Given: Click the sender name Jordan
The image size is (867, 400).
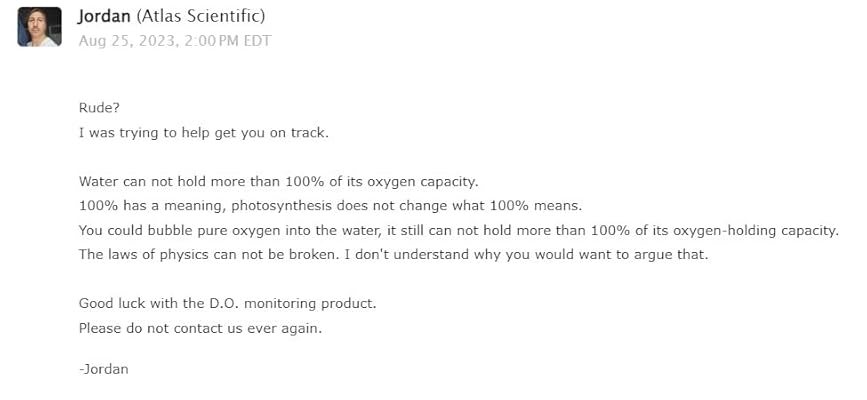Looking at the screenshot, I should pyautogui.click(x=105, y=17).
